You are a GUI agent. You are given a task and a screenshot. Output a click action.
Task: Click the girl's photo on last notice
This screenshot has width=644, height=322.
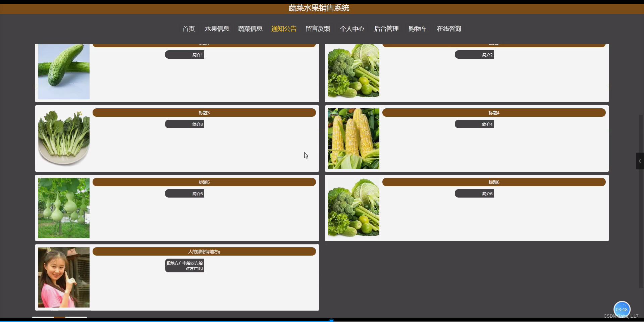[x=64, y=277]
